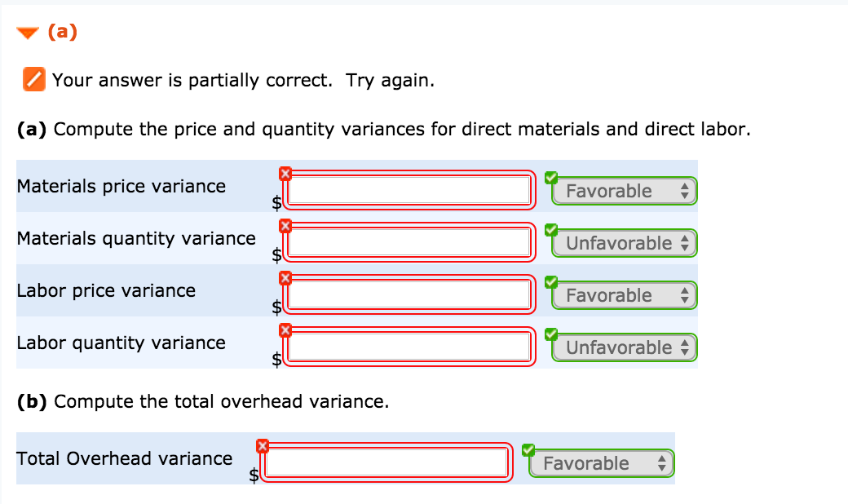Click the green checkmark beside Labor quantity Unfavorable dropdown
Image resolution: width=848 pixels, height=504 pixels.
click(551, 332)
